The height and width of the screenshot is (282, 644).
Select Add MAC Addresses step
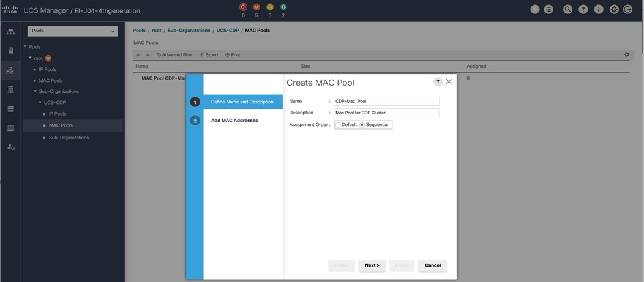click(x=234, y=121)
